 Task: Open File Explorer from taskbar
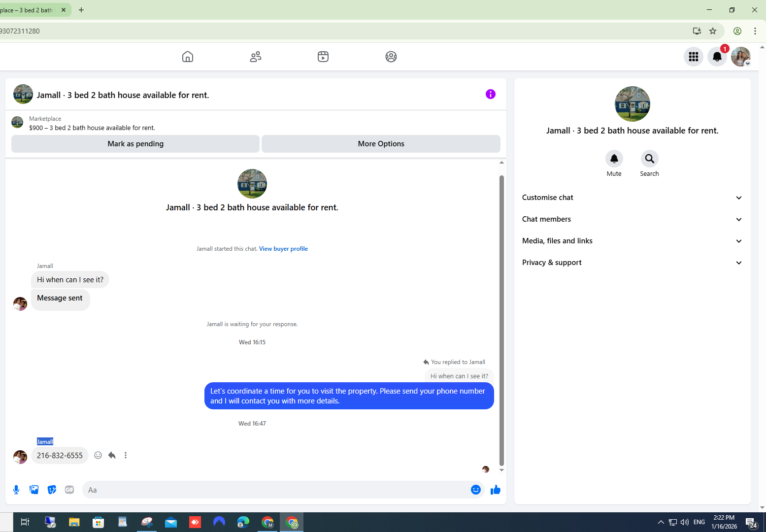74,522
